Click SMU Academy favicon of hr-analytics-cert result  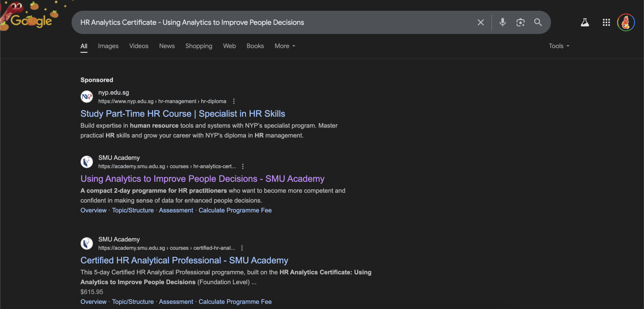(x=87, y=162)
